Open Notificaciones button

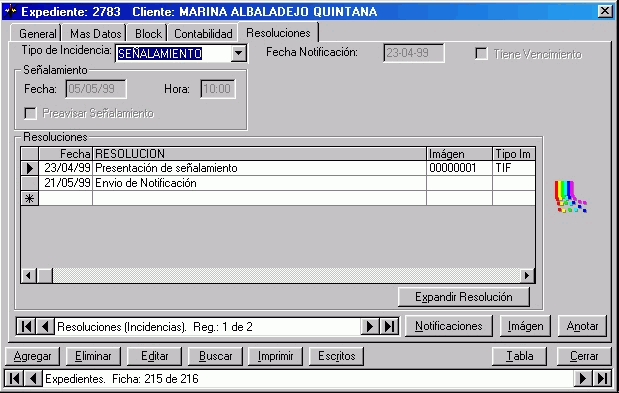click(449, 326)
